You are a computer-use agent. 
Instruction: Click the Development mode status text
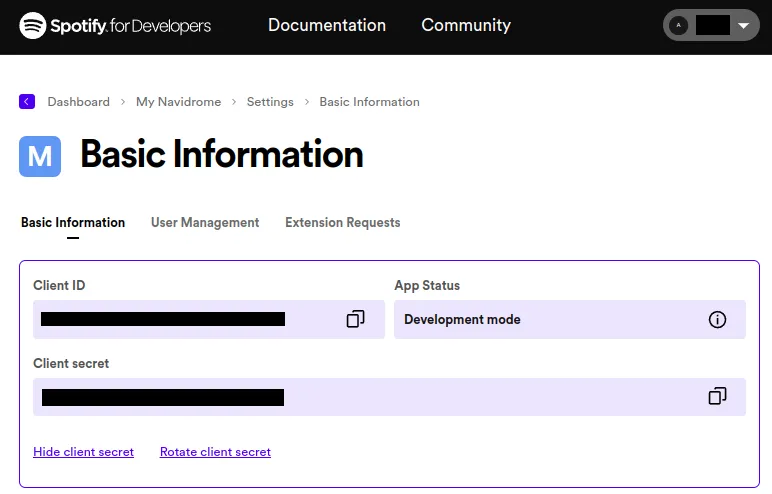pyautogui.click(x=462, y=320)
